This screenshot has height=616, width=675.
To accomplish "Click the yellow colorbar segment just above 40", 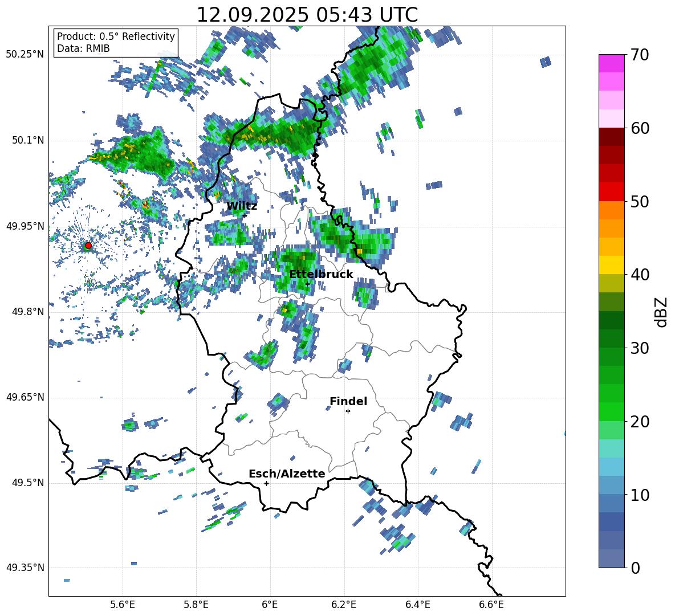I will (x=611, y=265).
